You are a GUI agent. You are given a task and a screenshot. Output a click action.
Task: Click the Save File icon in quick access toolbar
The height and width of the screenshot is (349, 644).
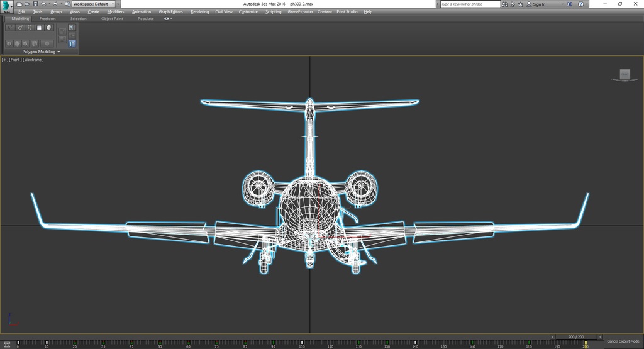pyautogui.click(x=35, y=4)
